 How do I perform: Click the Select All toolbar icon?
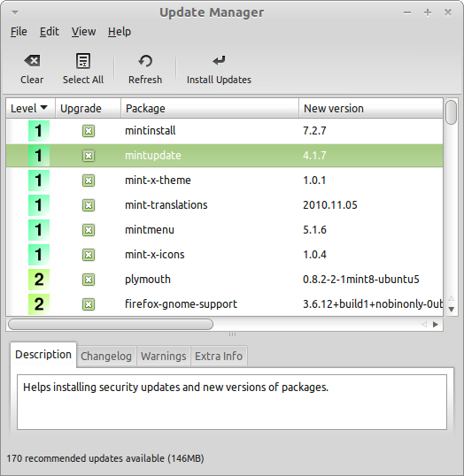click(x=83, y=61)
